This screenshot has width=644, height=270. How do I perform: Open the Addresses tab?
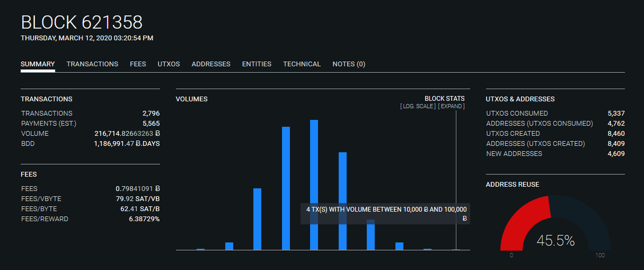(211, 64)
